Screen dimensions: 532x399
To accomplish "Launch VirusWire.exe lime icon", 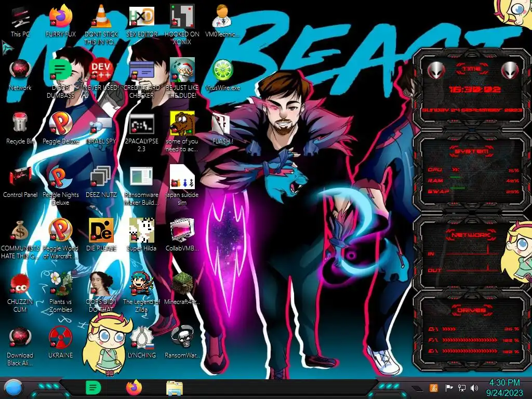I will (222, 75).
